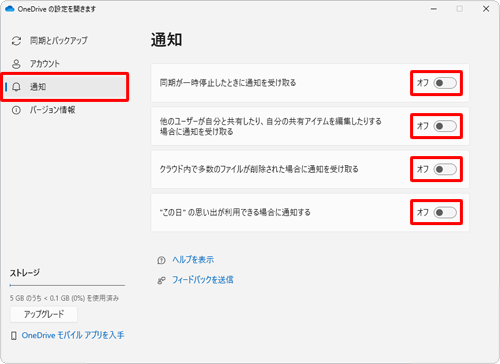Viewport: 500px width, 364px height.
Task: Click the "この日" の思い出 notification text
Action: tap(235, 212)
